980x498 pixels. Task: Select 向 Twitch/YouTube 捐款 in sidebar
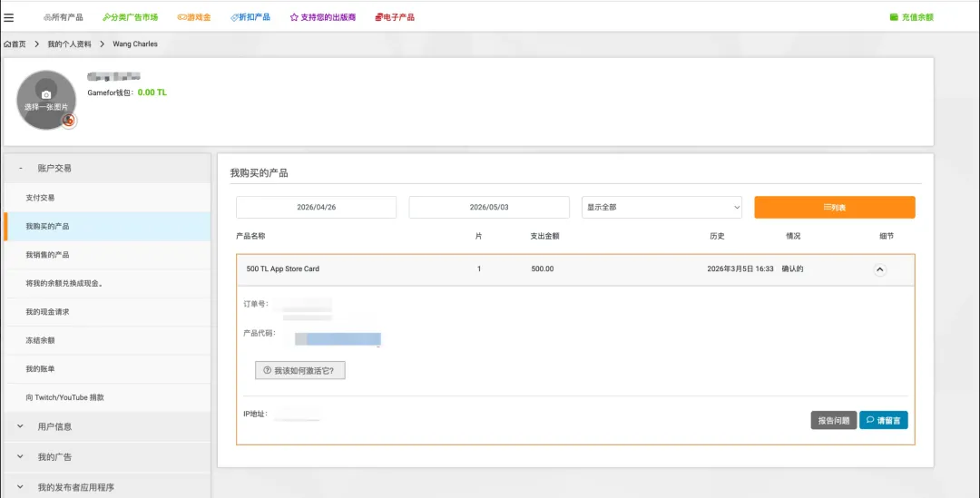tap(107, 397)
